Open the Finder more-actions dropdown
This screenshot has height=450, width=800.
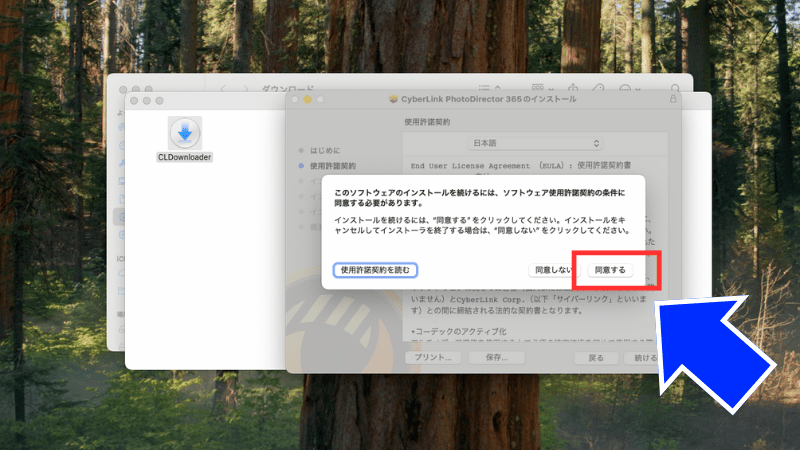[629, 89]
